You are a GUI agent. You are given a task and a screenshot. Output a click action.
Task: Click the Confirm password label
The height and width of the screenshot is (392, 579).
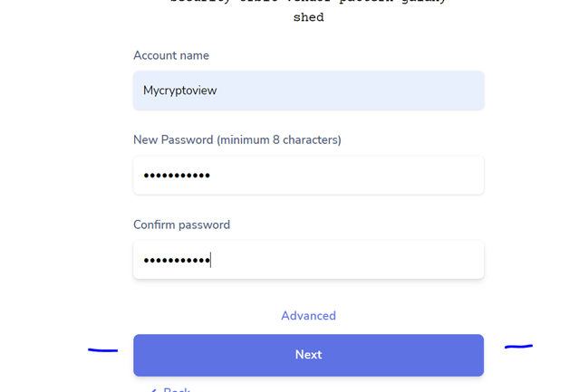pos(181,225)
